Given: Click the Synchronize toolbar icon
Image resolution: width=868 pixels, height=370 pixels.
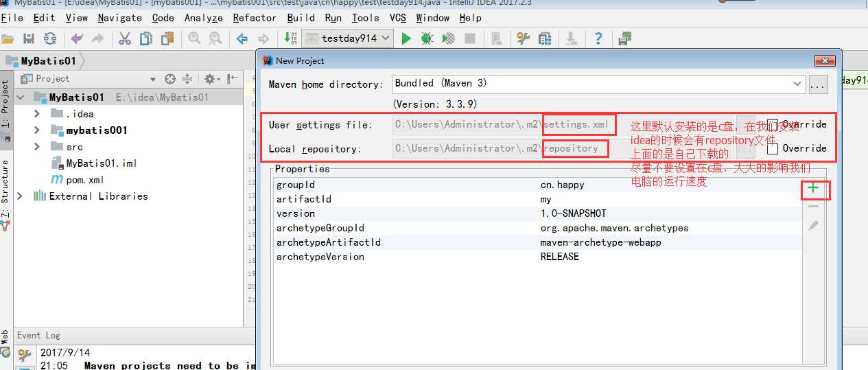Looking at the screenshot, I should (49, 38).
